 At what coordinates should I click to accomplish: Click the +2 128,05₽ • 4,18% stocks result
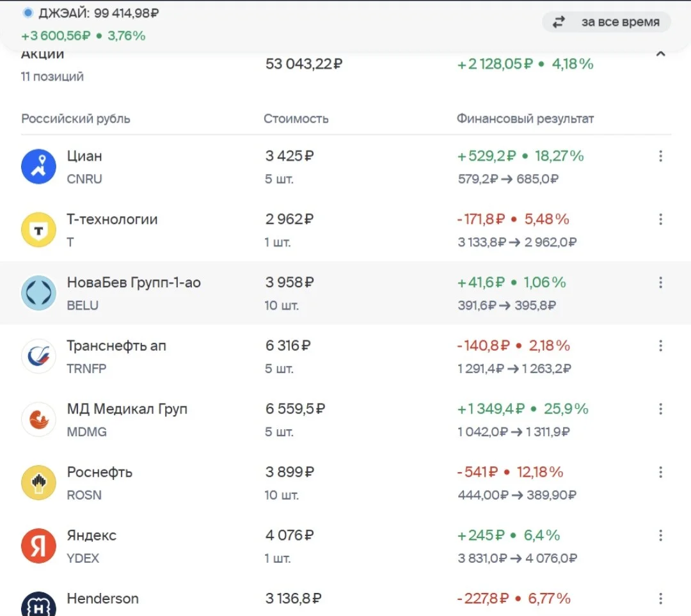click(x=525, y=65)
